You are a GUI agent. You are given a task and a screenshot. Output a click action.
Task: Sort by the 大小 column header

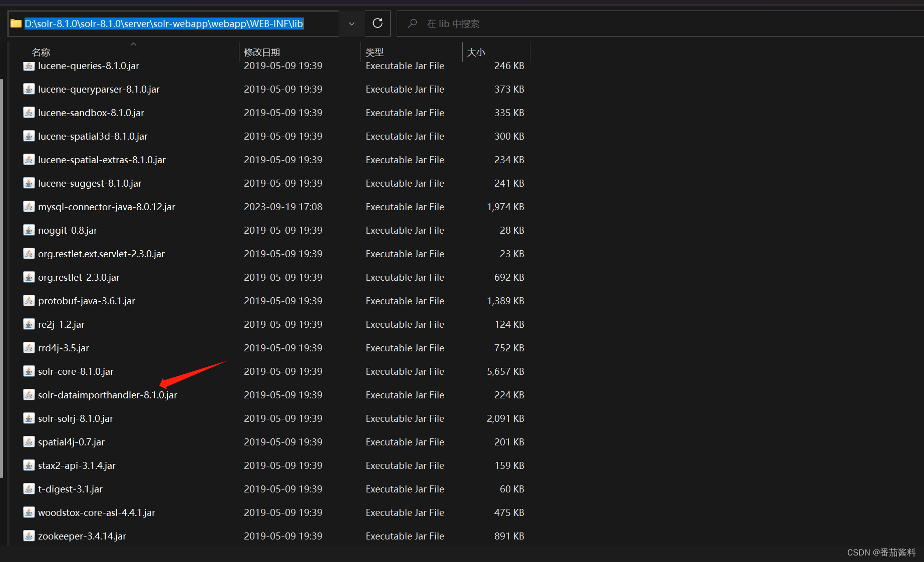476,52
